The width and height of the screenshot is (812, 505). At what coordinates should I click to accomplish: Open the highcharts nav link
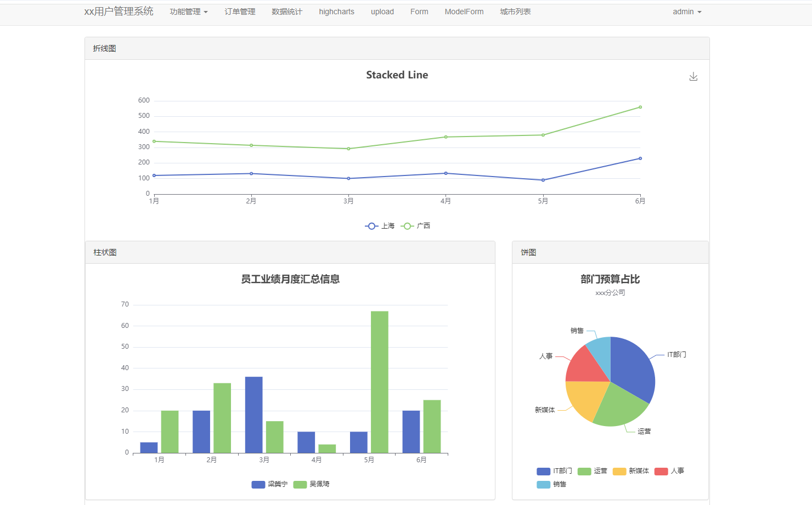pos(336,12)
